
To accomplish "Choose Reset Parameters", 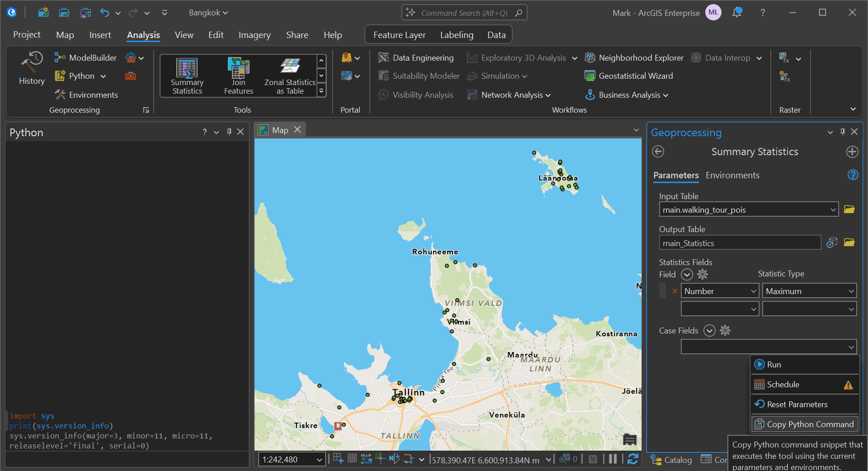I will [x=805, y=404].
